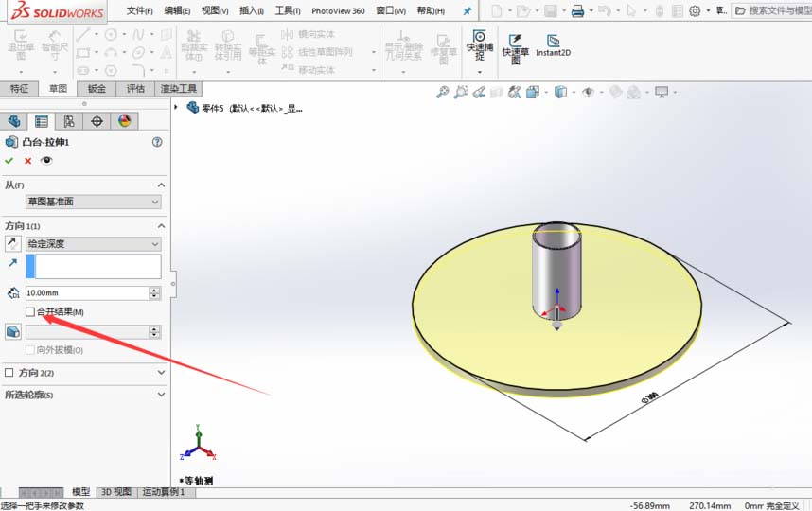Click the draft on/off button icon

click(13, 332)
